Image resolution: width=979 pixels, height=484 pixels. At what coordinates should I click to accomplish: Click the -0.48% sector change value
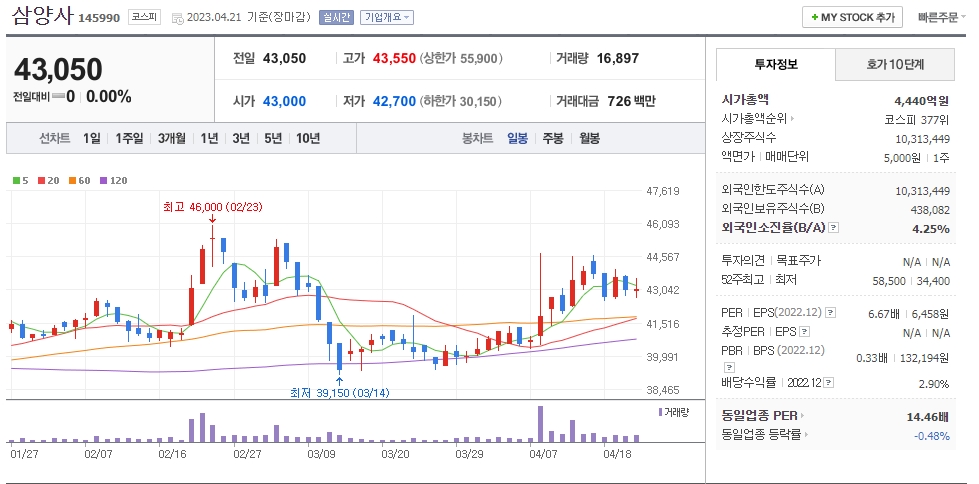[932, 435]
